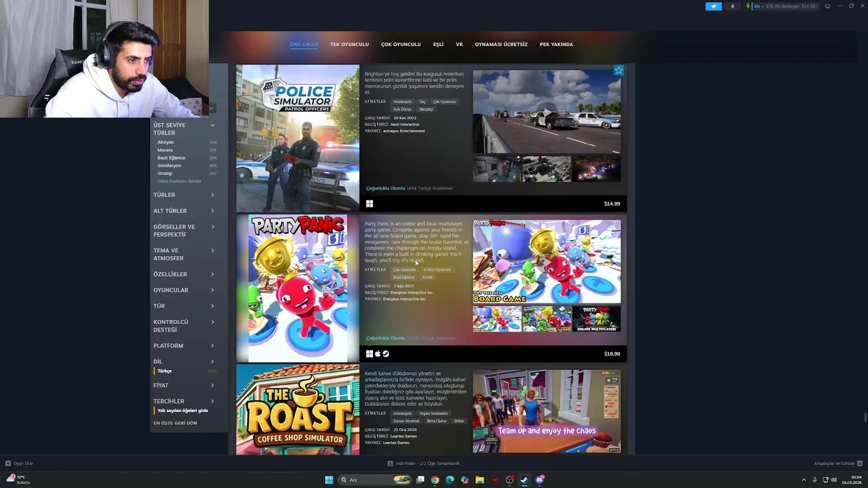The width and height of the screenshot is (868, 488).
Task: Open Discord from the Windows taskbar
Action: 540,480
